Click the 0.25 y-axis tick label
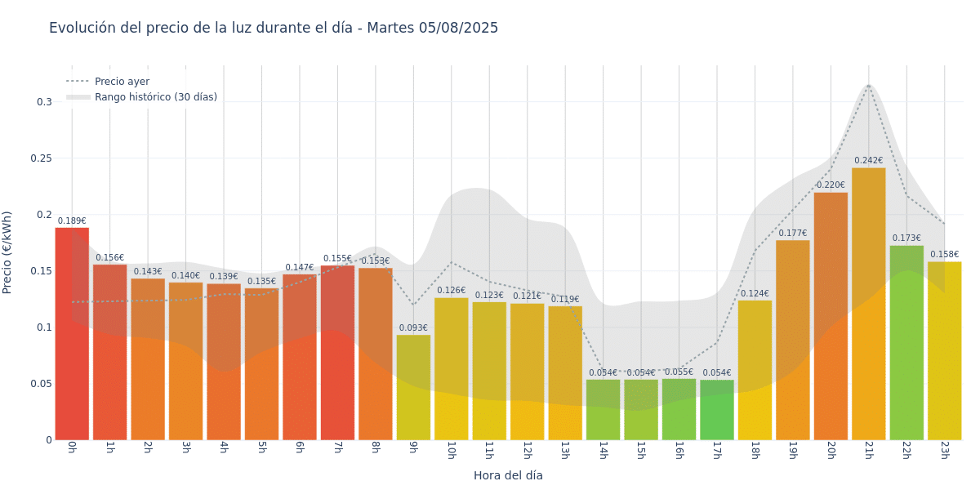 [x=42, y=158]
